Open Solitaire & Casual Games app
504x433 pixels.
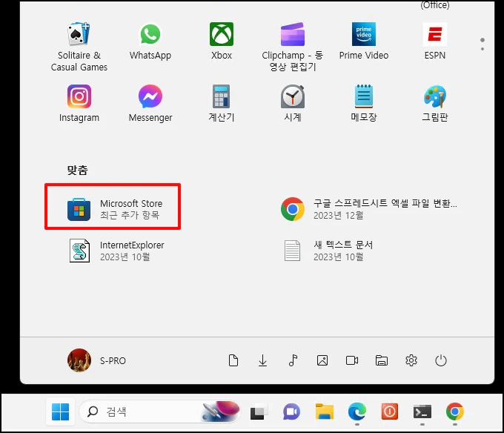(x=79, y=47)
